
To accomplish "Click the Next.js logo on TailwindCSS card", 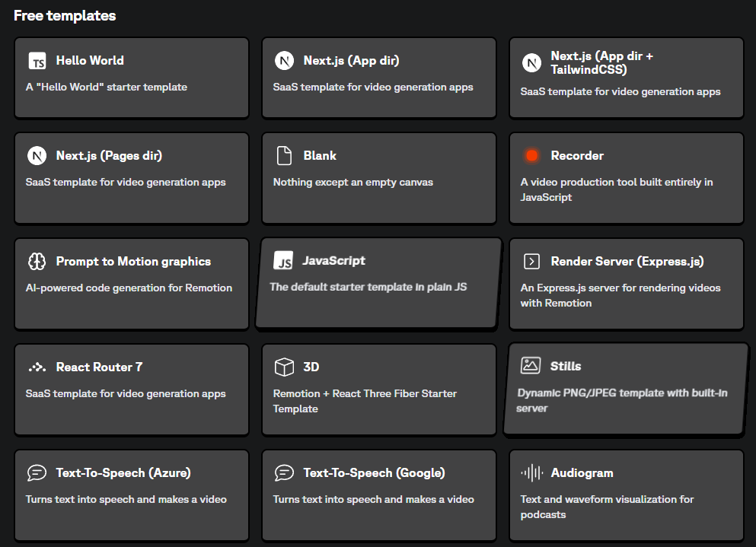I will tap(531, 63).
